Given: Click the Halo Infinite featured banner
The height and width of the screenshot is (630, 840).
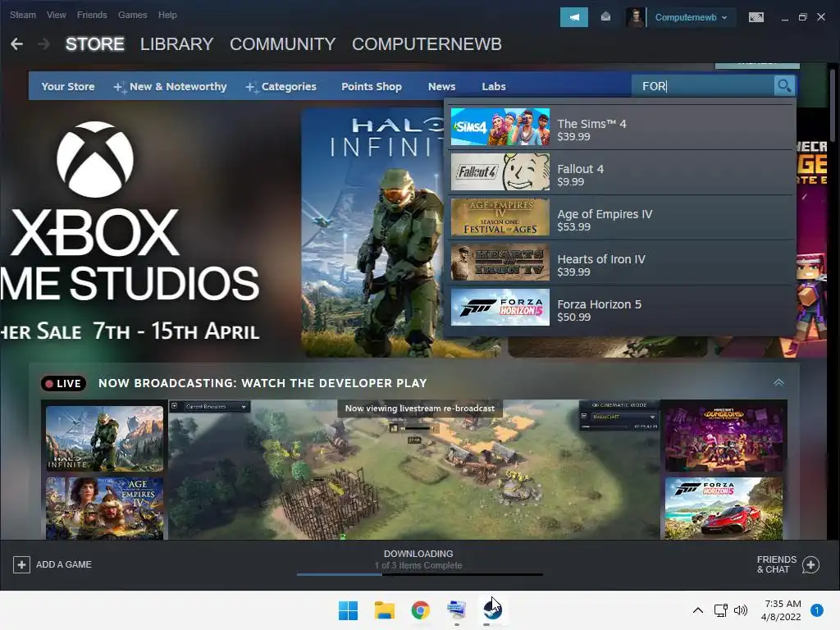Looking at the screenshot, I should tap(372, 232).
